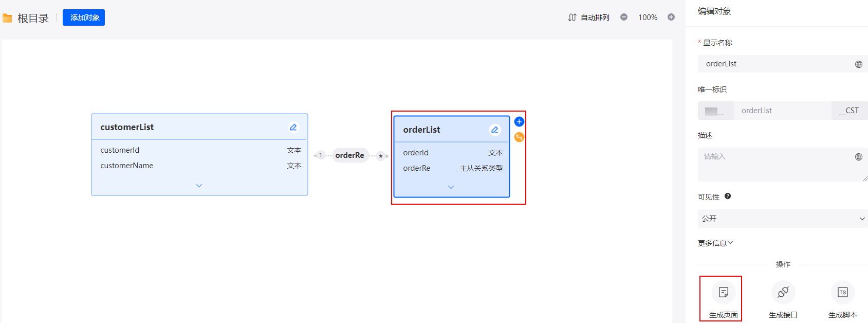Click the globe icon in description box
The image size is (868, 323).
click(859, 157)
